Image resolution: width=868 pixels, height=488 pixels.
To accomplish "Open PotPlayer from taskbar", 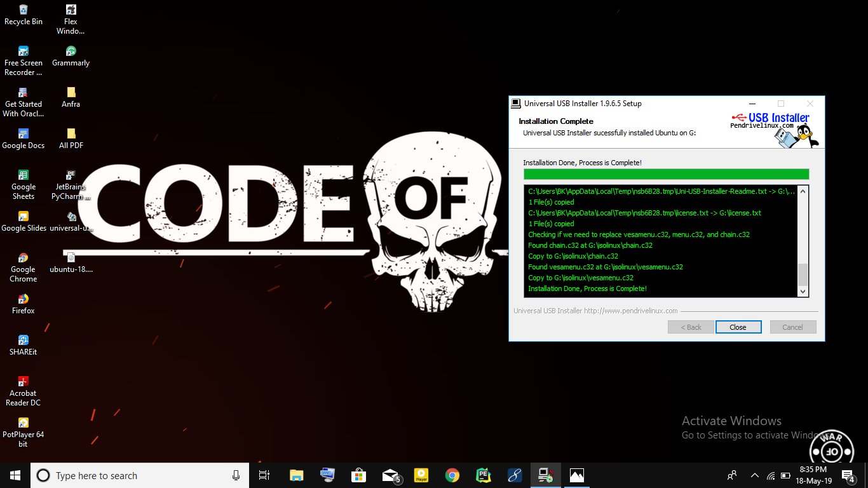I will (x=421, y=475).
